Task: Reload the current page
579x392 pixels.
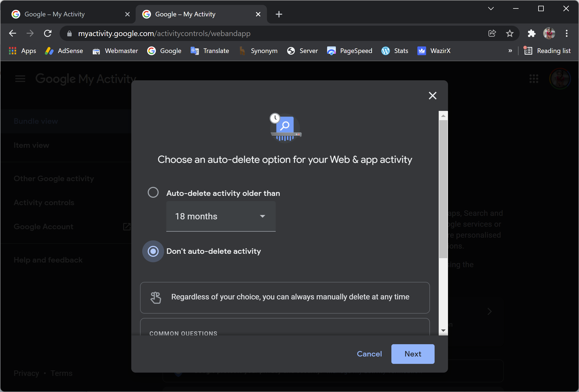Action: tap(48, 34)
